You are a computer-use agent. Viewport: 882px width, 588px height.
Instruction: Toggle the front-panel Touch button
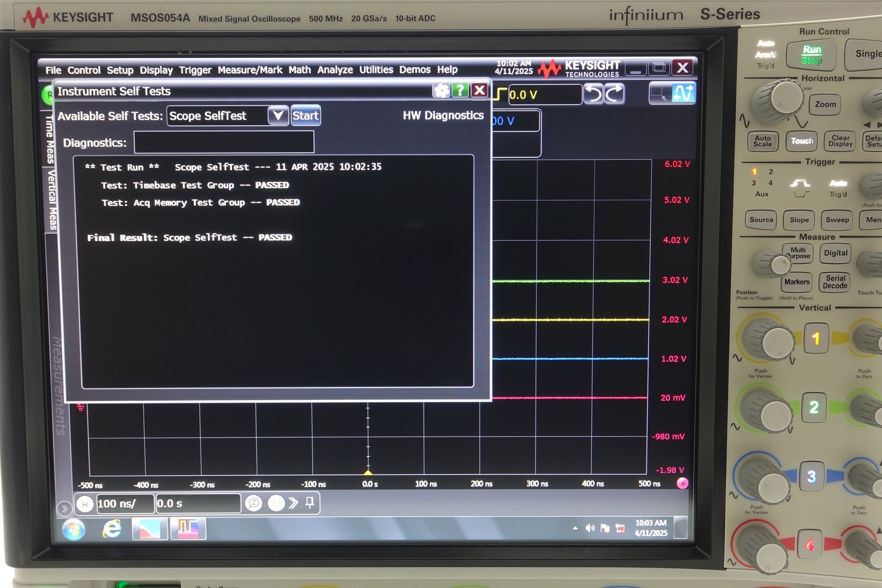click(x=801, y=141)
